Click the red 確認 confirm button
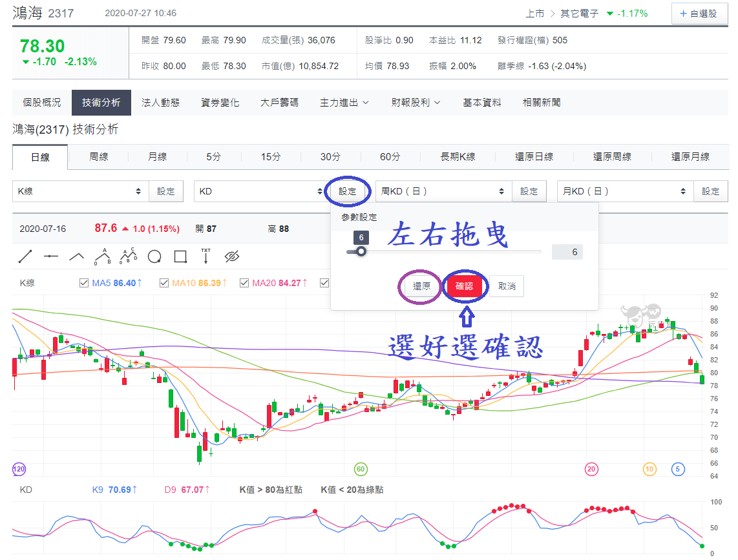This screenshot has width=738, height=560. 464,286
